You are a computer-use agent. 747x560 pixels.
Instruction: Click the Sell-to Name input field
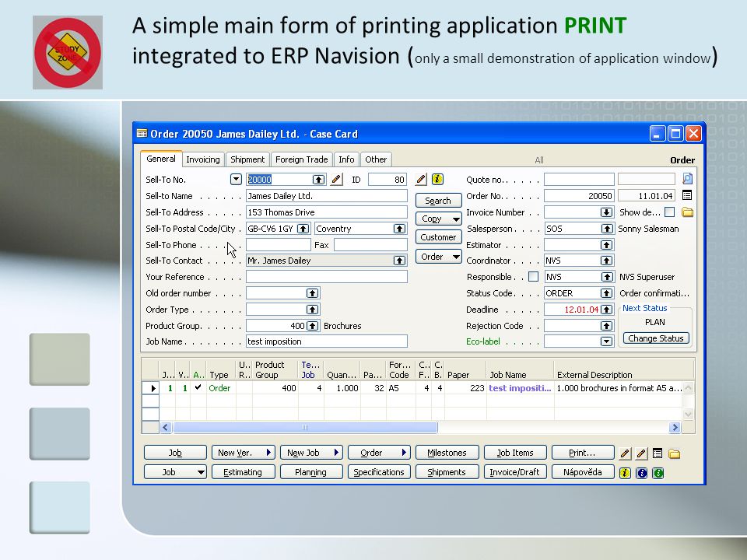327,196
